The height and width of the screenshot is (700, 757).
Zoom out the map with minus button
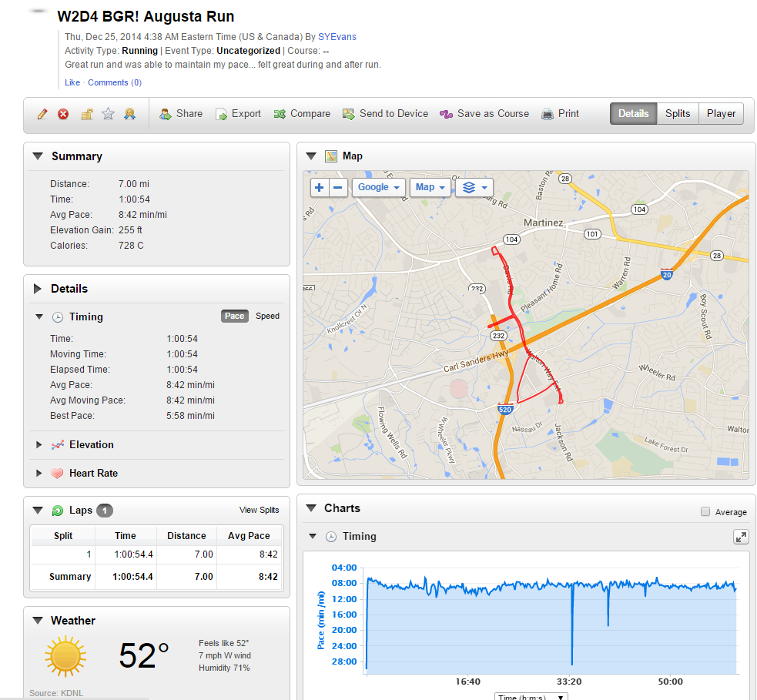[339, 187]
